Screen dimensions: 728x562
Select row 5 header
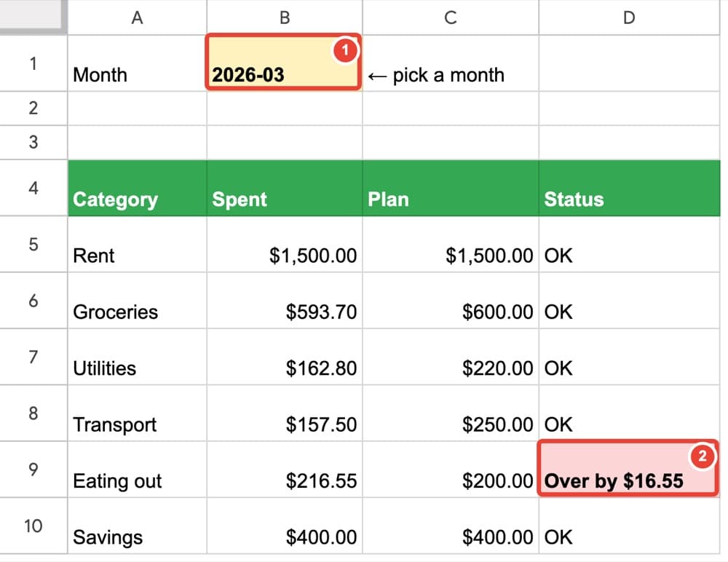point(33,245)
